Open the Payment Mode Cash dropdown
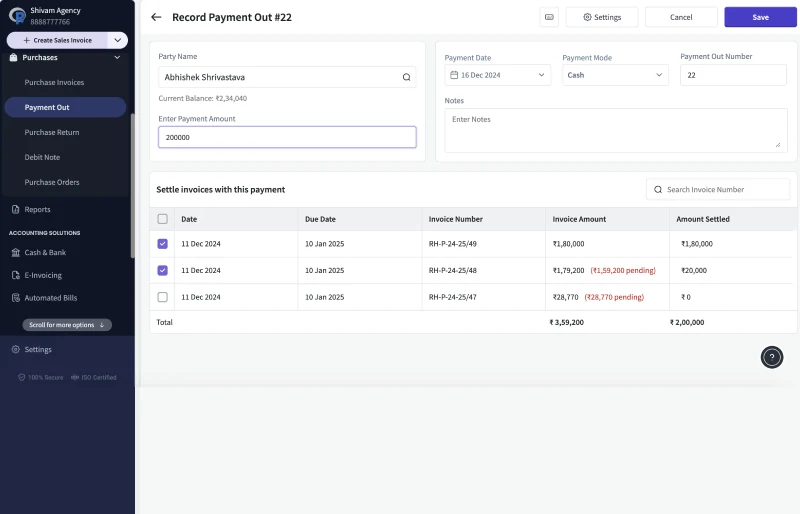This screenshot has height=514, width=800. pyautogui.click(x=615, y=75)
